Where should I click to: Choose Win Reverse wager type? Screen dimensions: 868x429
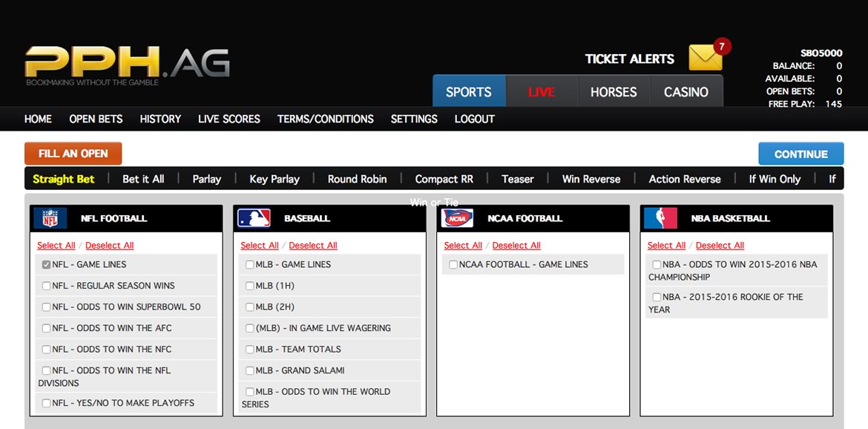point(591,179)
